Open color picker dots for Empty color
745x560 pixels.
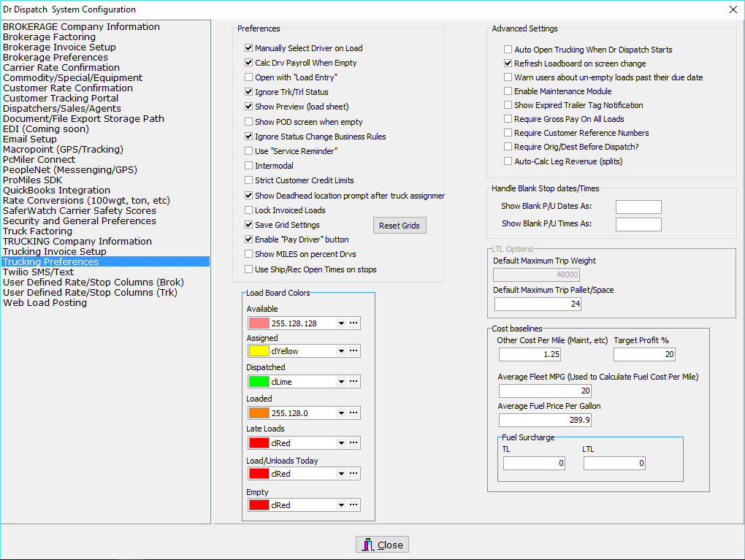pyautogui.click(x=354, y=505)
